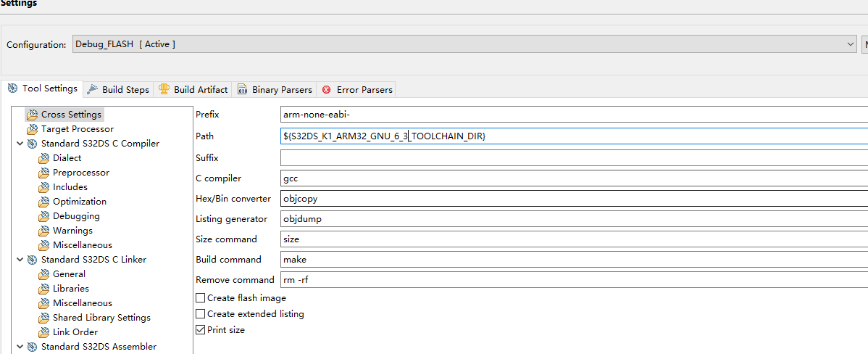This screenshot has height=354, width=868.
Task: Collapse Standard S32DS C Compiler tree node
Action: [x=20, y=144]
